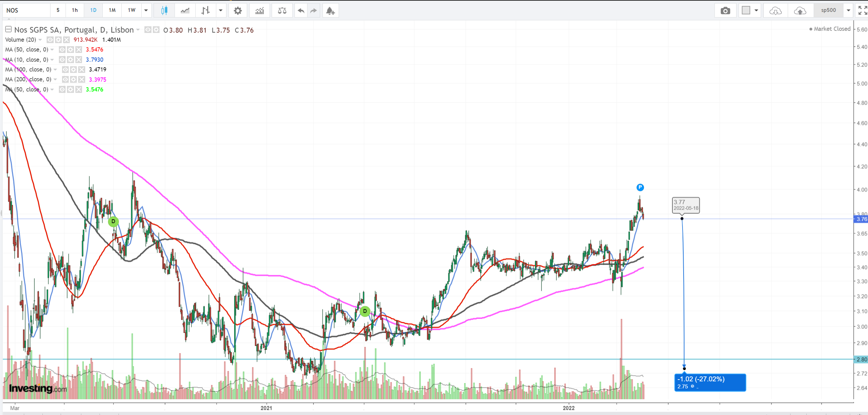Select the candlestick chart type
Image resolution: width=868 pixels, height=415 pixels.
(x=164, y=11)
